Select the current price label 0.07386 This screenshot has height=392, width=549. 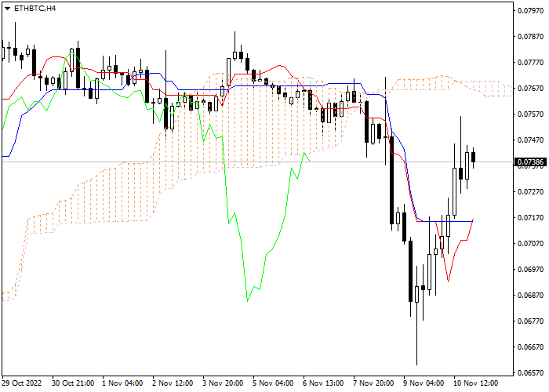(530, 162)
